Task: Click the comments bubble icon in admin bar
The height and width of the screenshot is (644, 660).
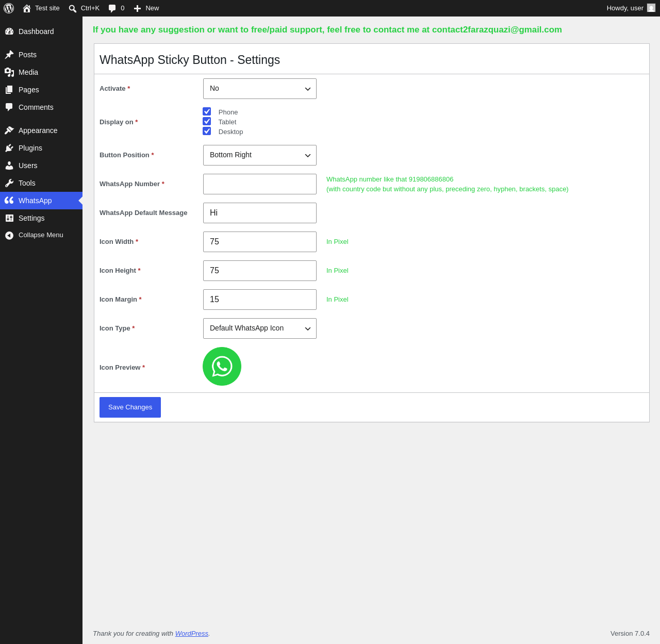Action: point(112,8)
